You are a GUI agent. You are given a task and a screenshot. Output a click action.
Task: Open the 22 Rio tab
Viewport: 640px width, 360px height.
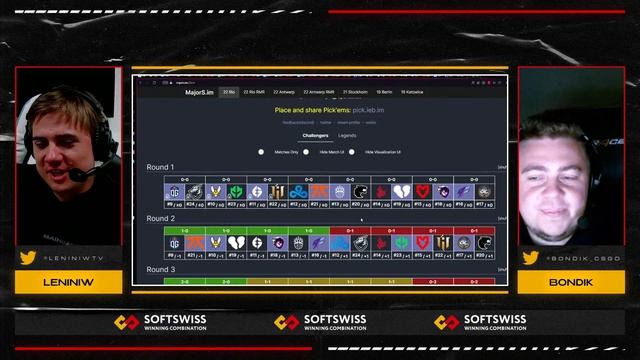229,92
